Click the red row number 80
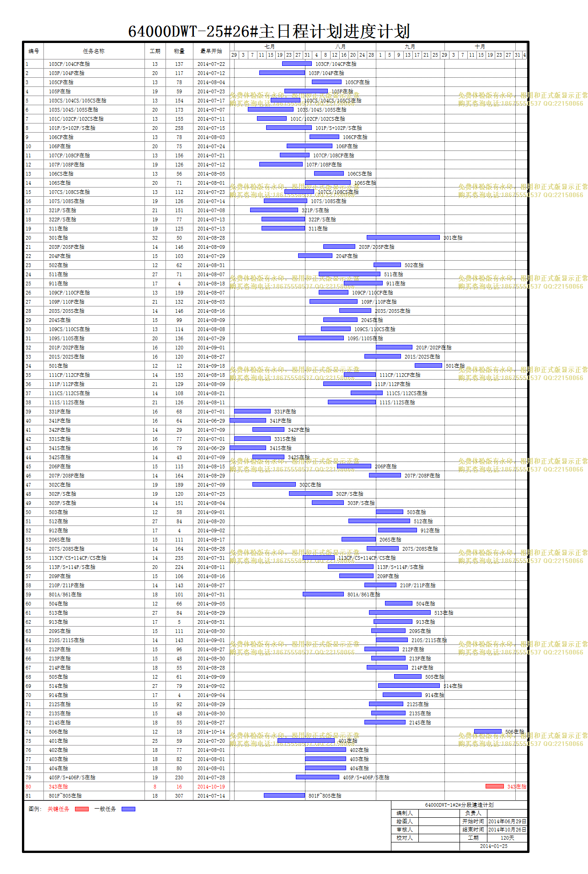This screenshot has height=874, width=588. (x=28, y=787)
